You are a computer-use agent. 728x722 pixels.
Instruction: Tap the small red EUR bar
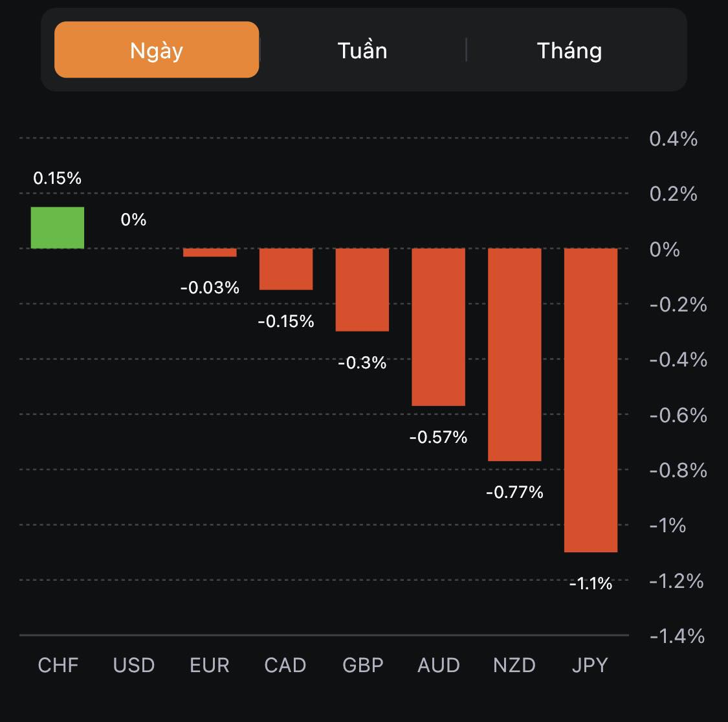pos(210,253)
